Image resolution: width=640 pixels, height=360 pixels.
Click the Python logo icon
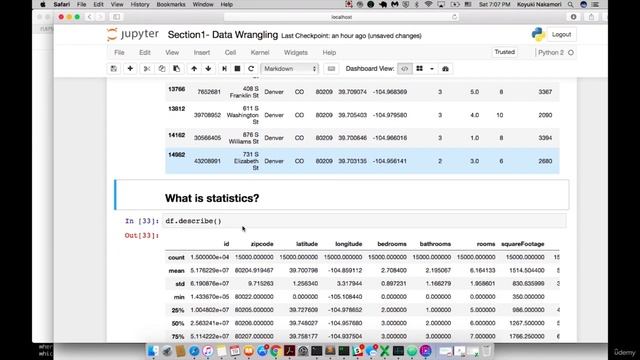(x=538, y=34)
